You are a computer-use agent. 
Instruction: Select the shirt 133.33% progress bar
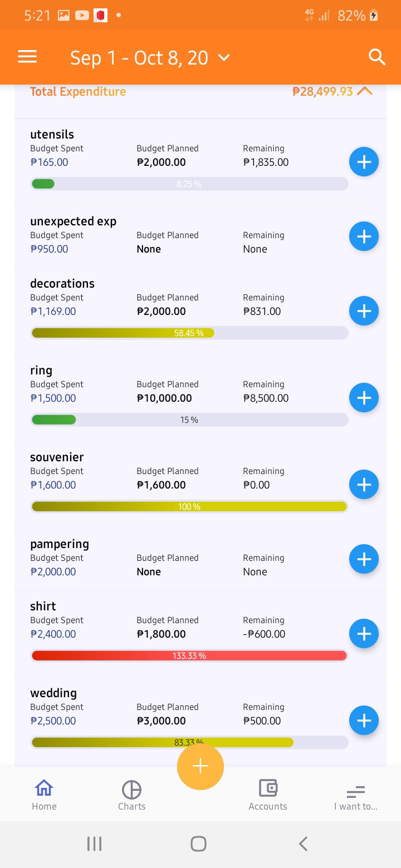tap(189, 655)
